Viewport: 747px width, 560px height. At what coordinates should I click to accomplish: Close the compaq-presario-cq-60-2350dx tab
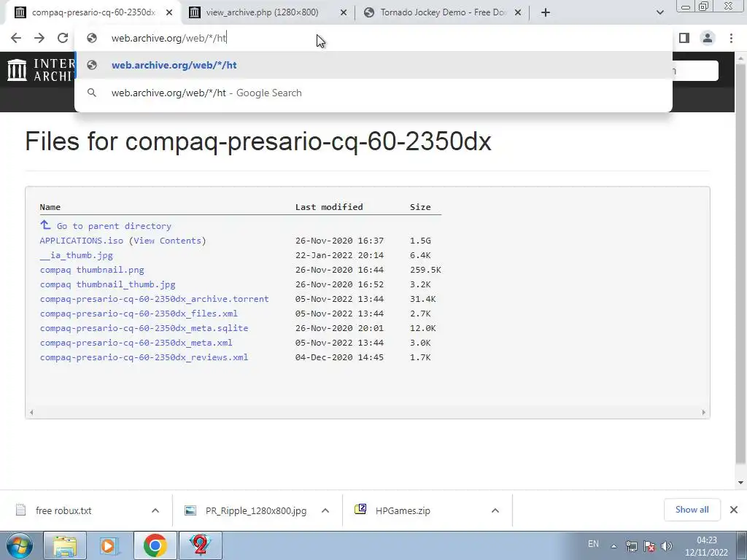click(169, 12)
